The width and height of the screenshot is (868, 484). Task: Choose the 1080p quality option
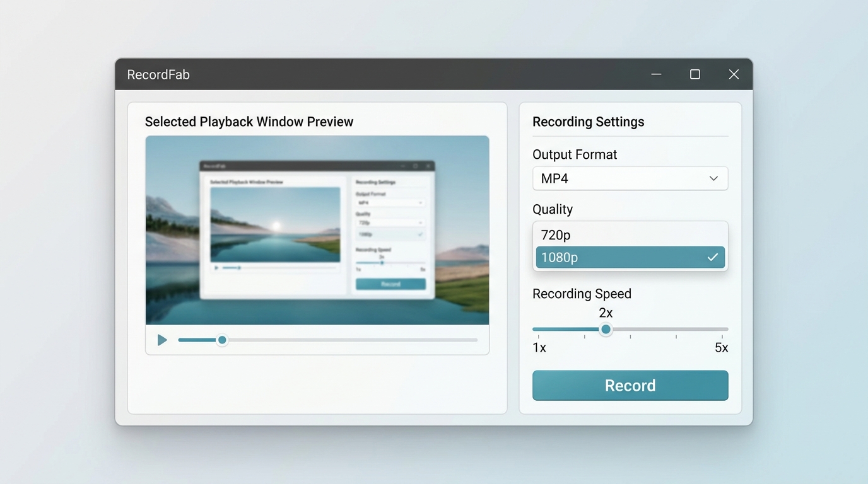tap(630, 257)
